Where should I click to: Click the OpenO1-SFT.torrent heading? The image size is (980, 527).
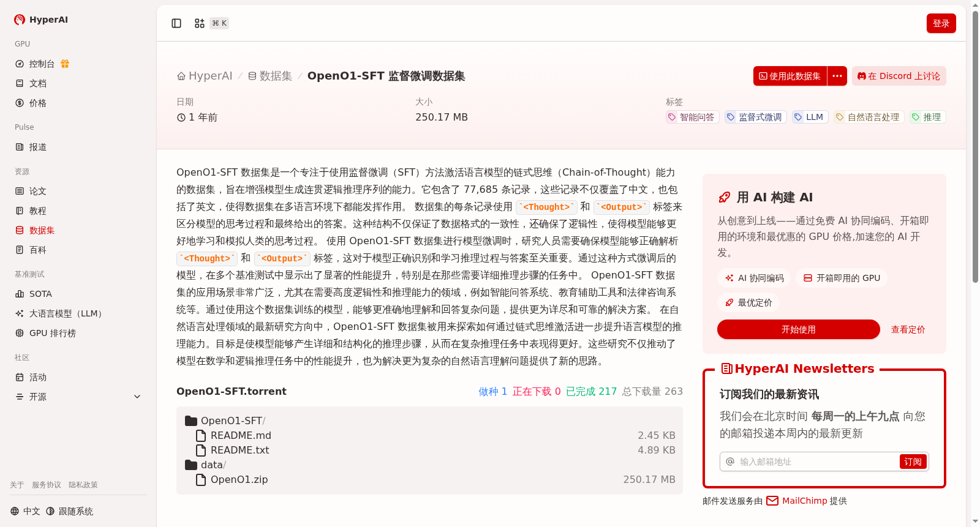tap(232, 391)
